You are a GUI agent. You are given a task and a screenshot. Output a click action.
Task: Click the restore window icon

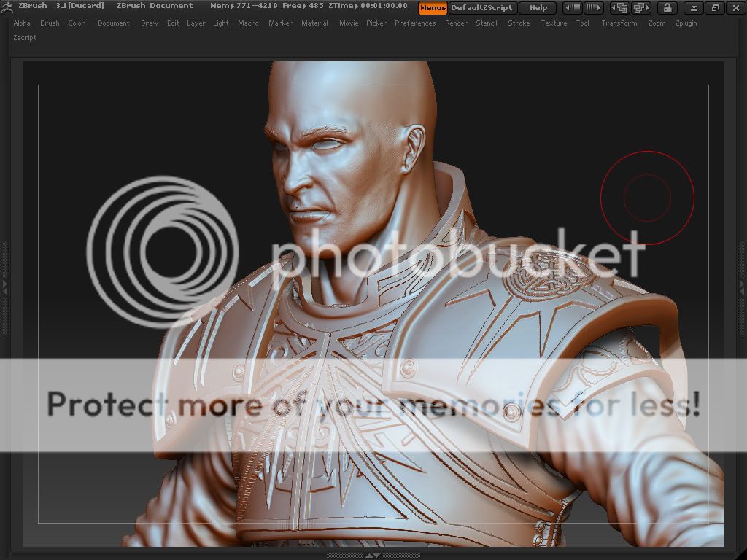point(715,8)
